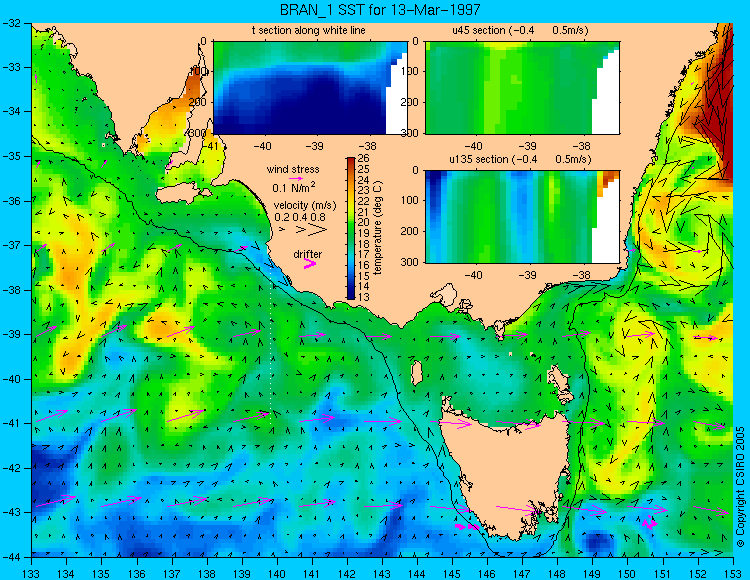
Task: Click the 'wind stress' legend label
Action: click(293, 169)
